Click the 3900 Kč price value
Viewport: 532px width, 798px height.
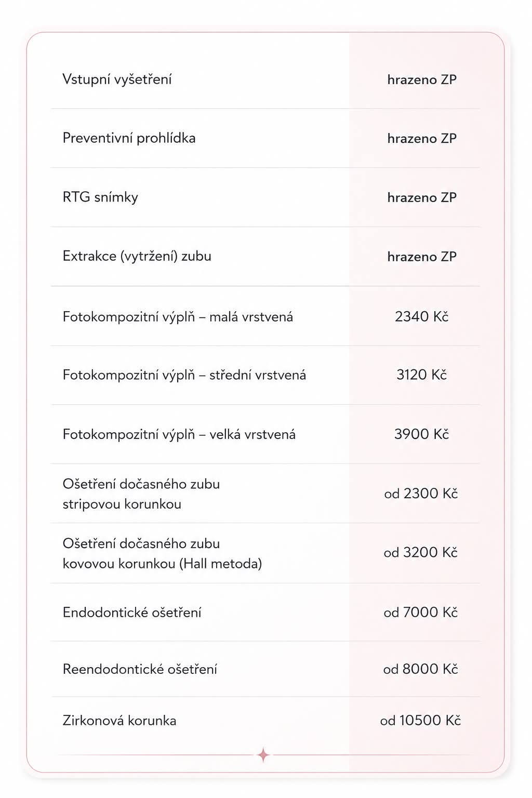click(421, 434)
